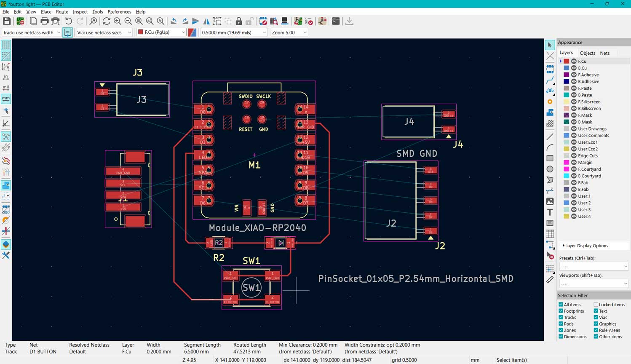
Task: Select the Draw Arc tool
Action: 550,147
